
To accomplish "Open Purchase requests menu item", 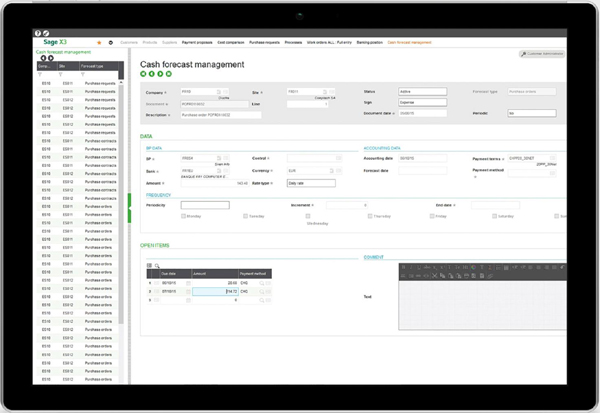I will pyautogui.click(x=264, y=42).
